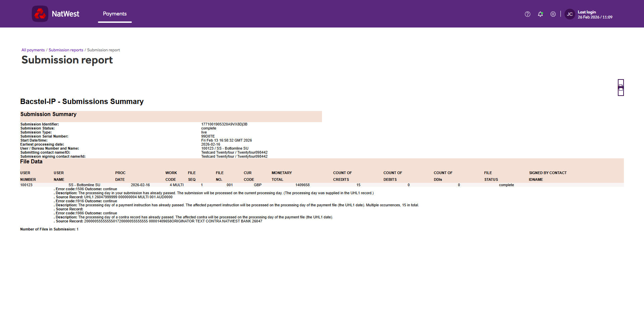
Task: Click the '100123 / SS - Bottomline SU' value
Action: (x=225, y=148)
